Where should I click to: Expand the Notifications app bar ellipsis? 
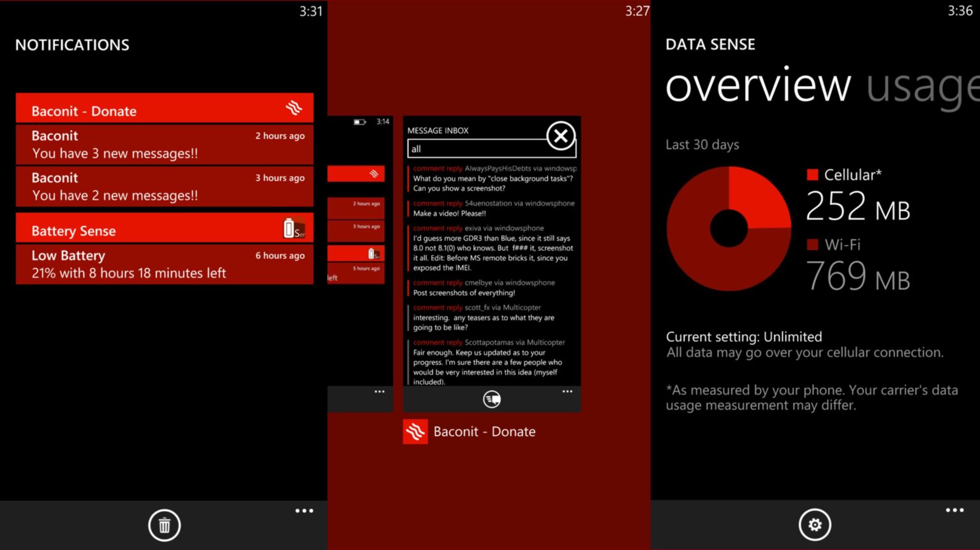304,510
